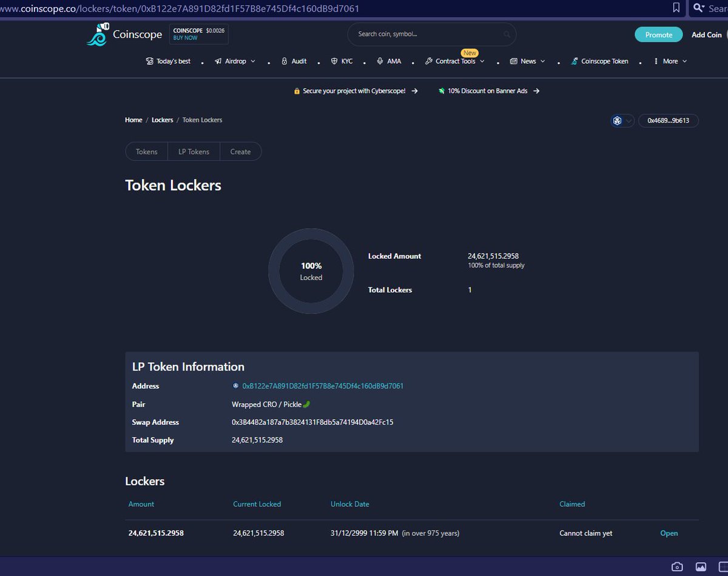
Task: Click the Promote button
Action: tap(659, 35)
